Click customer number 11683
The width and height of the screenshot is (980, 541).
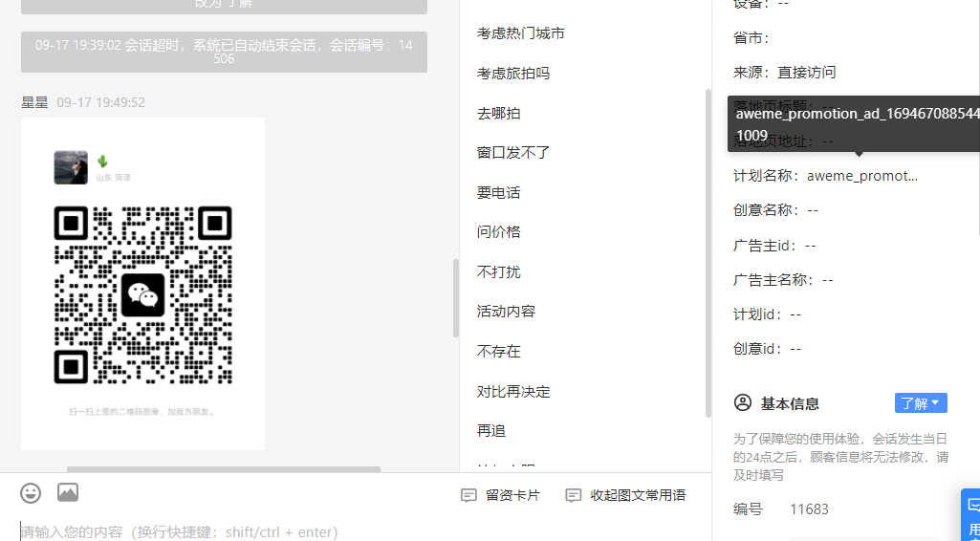(810, 509)
